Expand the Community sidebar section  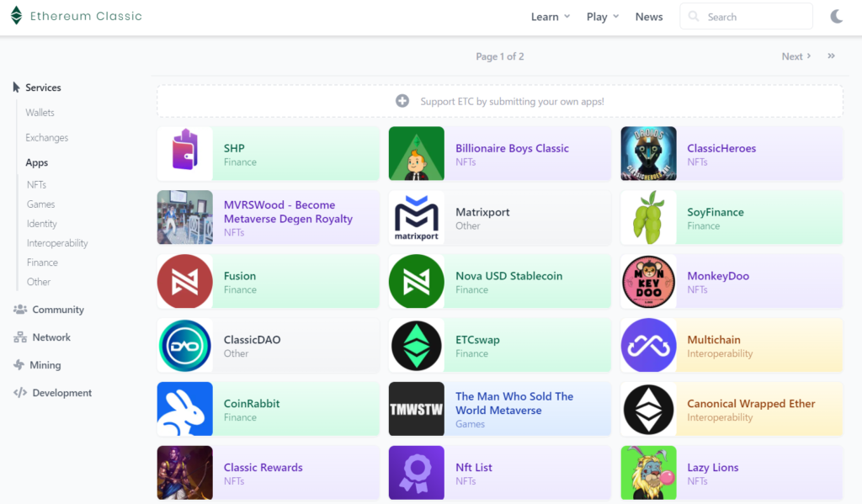(57, 310)
